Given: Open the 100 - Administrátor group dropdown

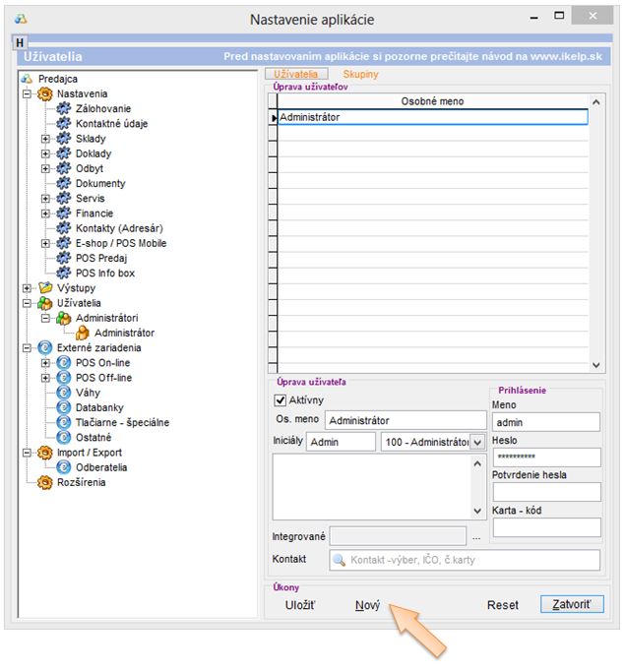Looking at the screenshot, I should tap(478, 443).
